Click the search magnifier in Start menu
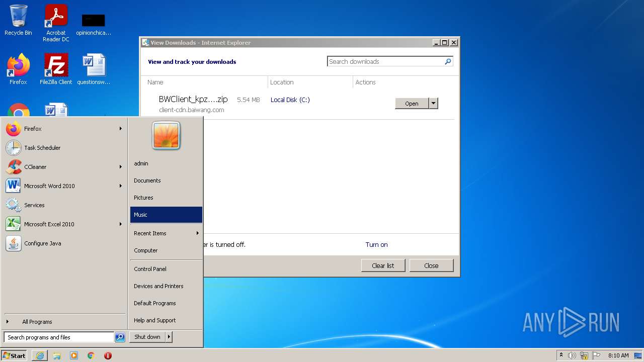Image resolution: width=644 pixels, height=362 pixels. (120, 337)
